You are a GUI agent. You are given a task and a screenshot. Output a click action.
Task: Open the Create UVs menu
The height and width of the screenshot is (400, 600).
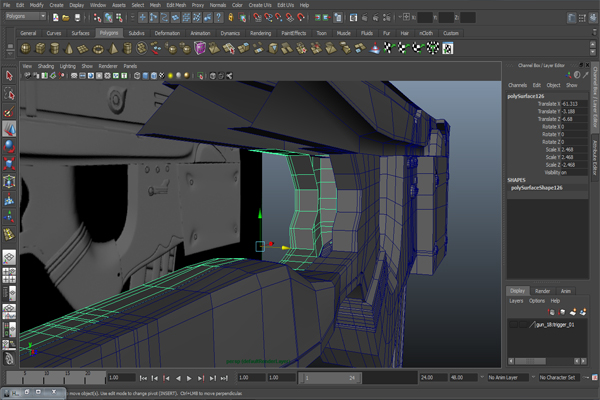coord(260,5)
